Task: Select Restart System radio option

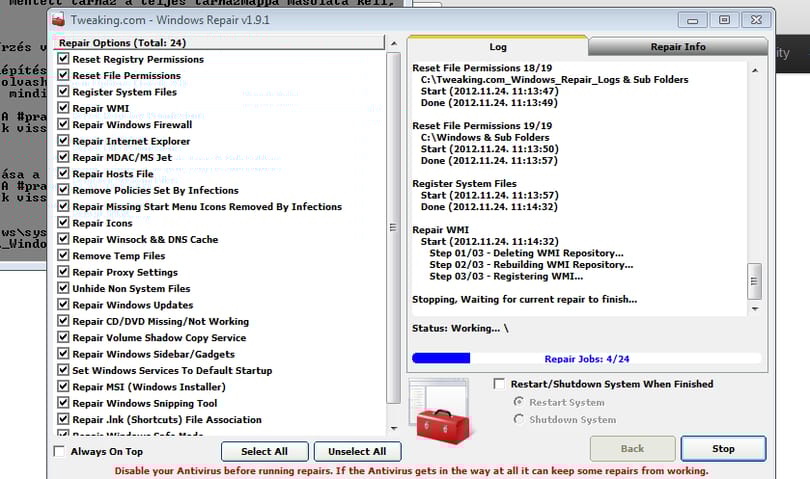Action: click(519, 401)
